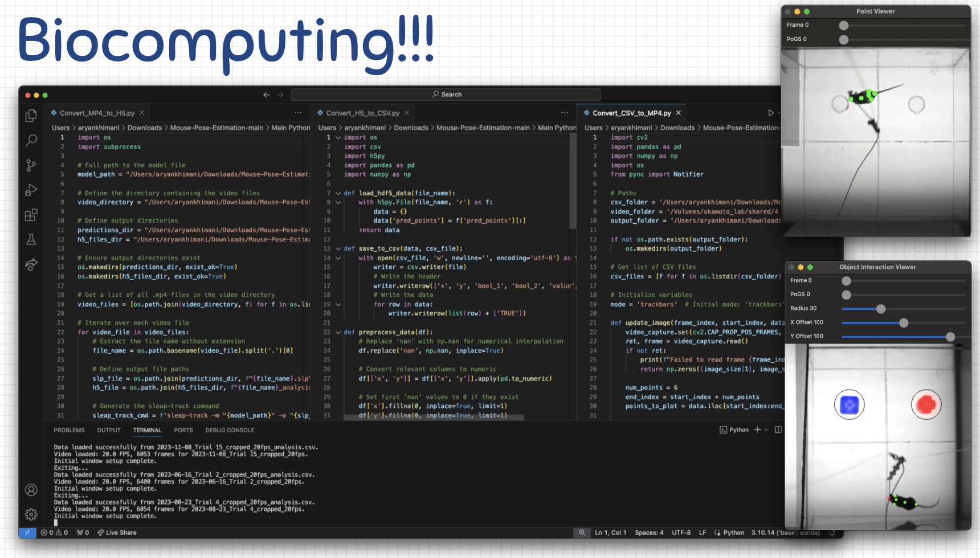Open Source Control view in the activity bar
This screenshot has width=980, height=558.
tap(31, 165)
